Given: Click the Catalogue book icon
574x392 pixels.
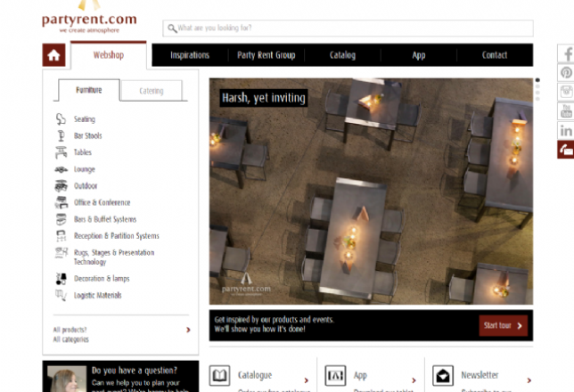Looking at the screenshot, I should (219, 376).
